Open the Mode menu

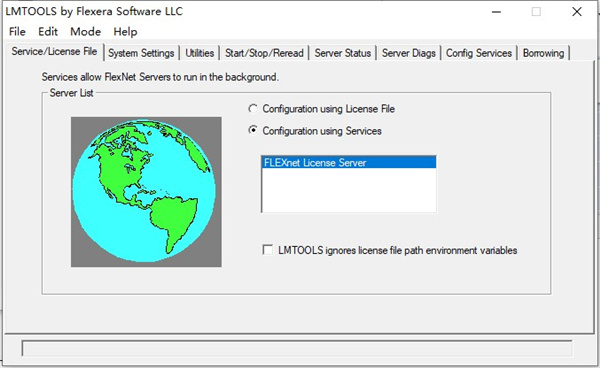coord(85,32)
